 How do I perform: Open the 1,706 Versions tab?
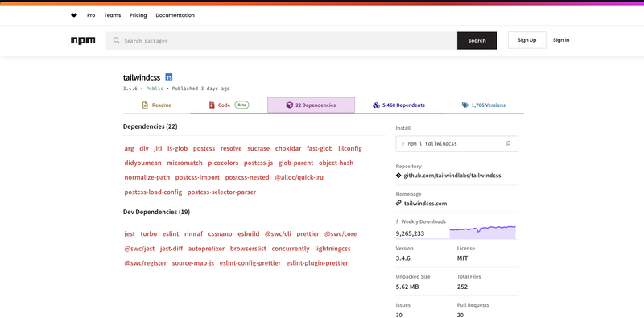pos(484,105)
